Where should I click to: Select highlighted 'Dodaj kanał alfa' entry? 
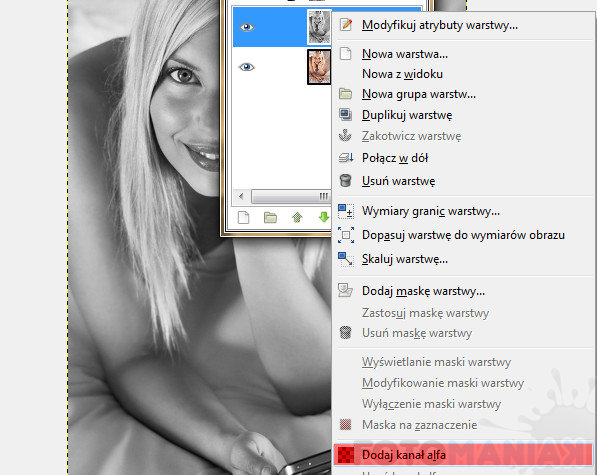point(463,455)
